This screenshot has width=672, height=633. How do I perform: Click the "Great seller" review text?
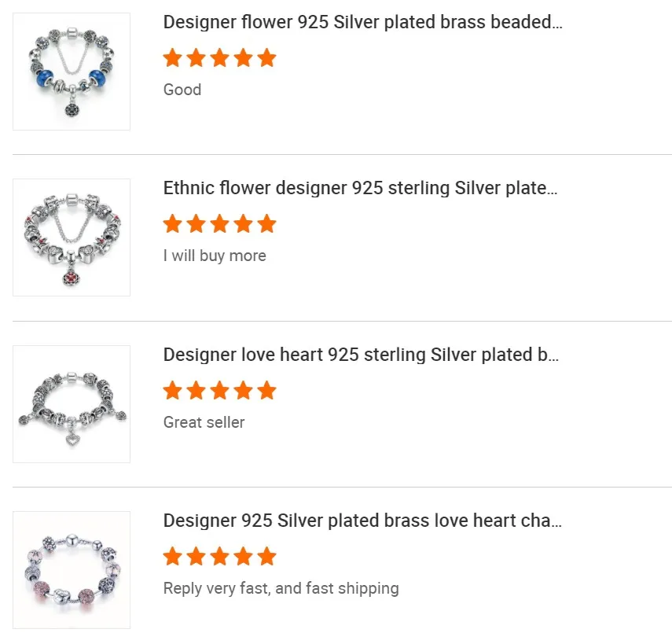[x=204, y=422]
